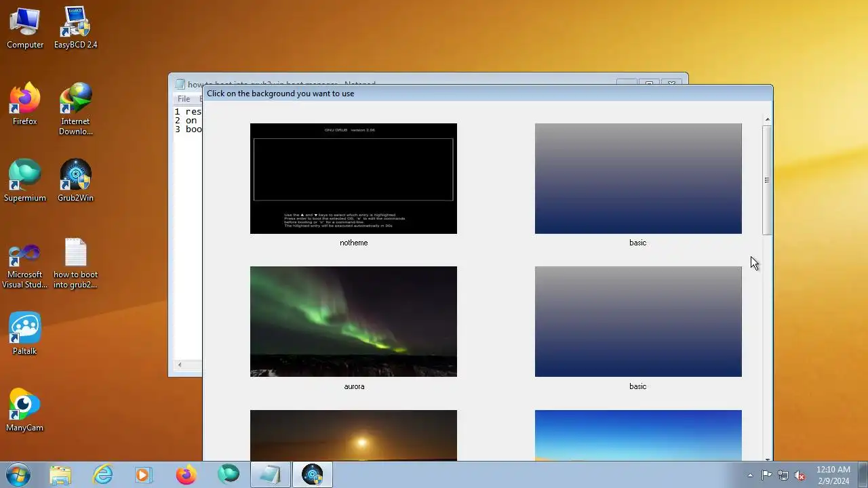Click the vertical scrollbar thumb in background picker

pos(767,180)
